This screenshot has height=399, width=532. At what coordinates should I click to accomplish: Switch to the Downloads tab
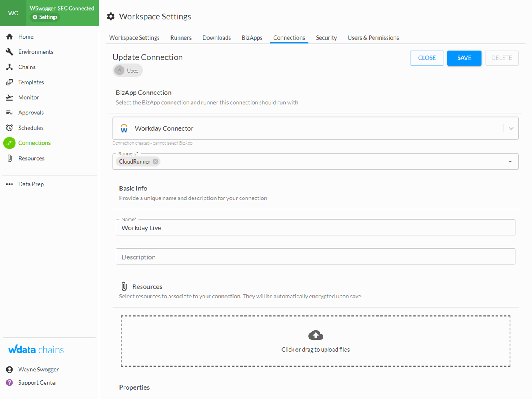click(216, 37)
